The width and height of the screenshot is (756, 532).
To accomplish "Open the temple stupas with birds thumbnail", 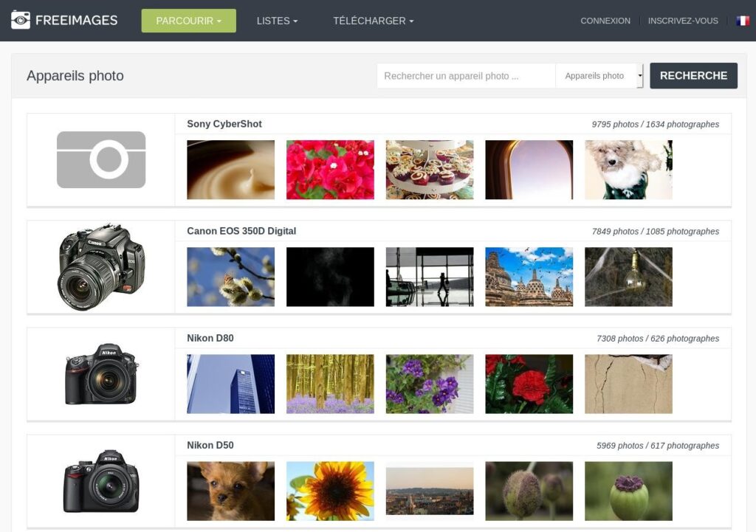I will (x=529, y=277).
